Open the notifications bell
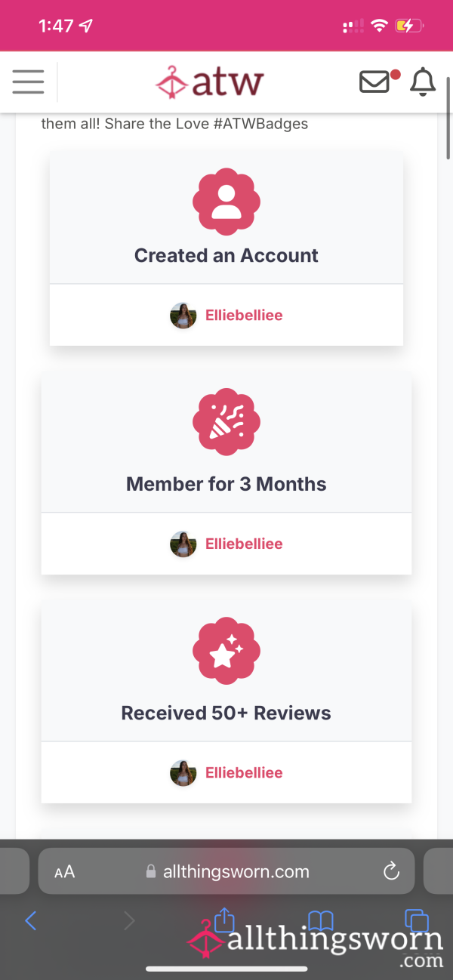Viewport: 453px width, 980px height. click(x=423, y=82)
